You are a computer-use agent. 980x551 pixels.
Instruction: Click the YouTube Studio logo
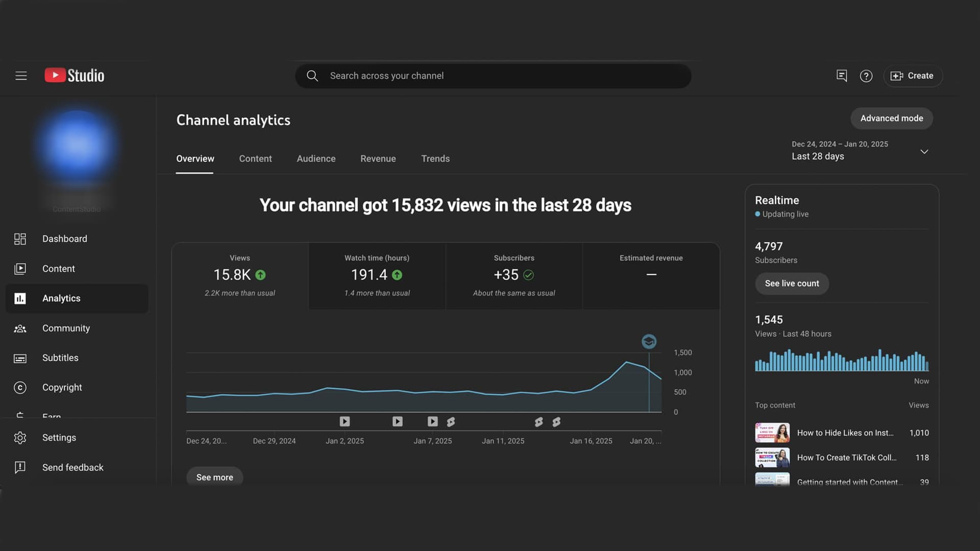point(75,76)
